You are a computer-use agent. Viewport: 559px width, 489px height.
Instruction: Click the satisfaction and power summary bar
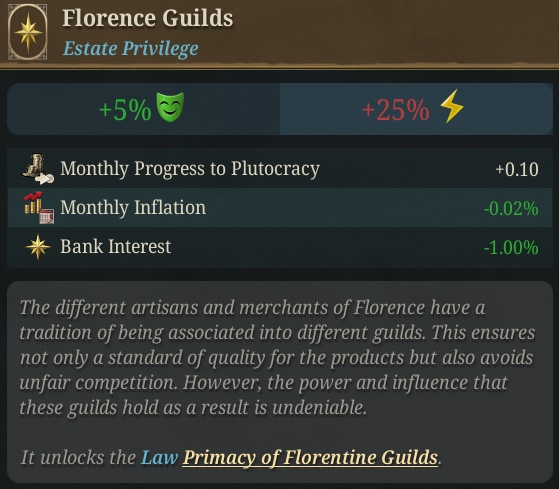click(x=280, y=109)
